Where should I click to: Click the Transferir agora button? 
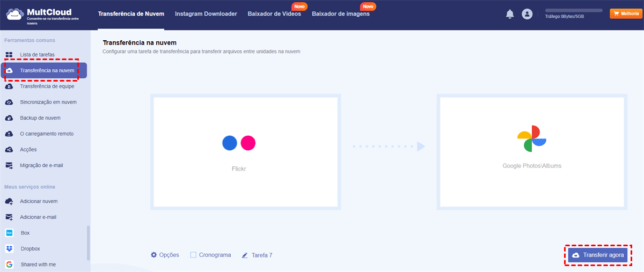(598, 255)
